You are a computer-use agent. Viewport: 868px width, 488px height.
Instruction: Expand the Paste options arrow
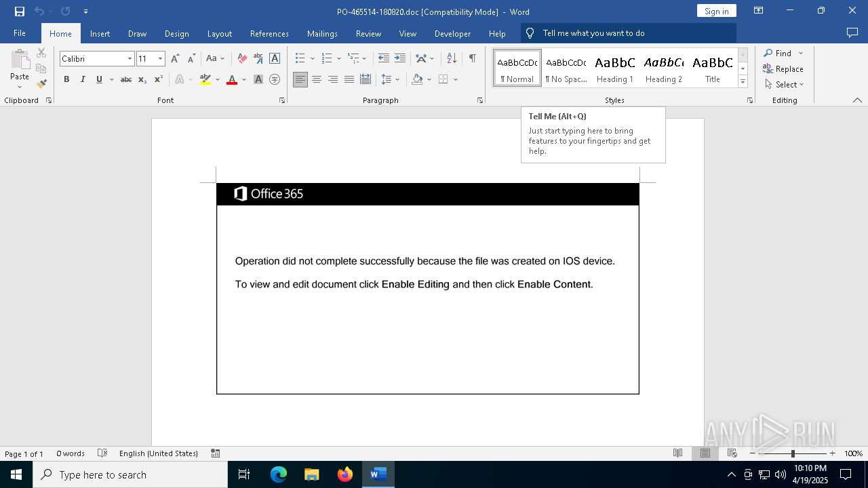pos(20,87)
